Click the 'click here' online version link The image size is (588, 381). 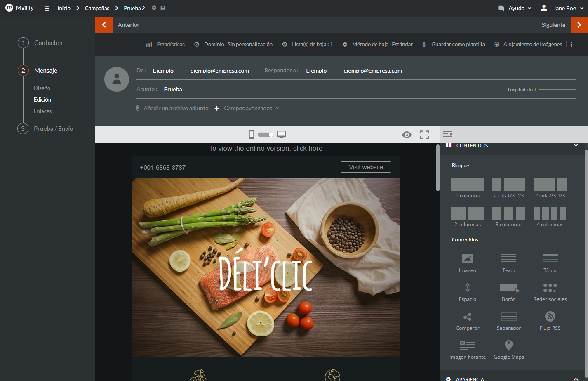coord(308,148)
